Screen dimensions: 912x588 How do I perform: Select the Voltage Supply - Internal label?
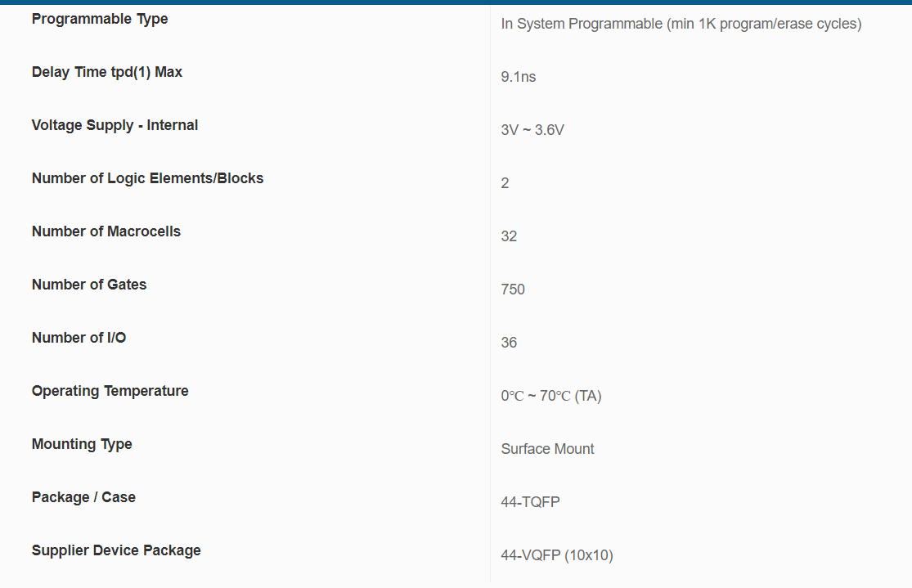(115, 125)
